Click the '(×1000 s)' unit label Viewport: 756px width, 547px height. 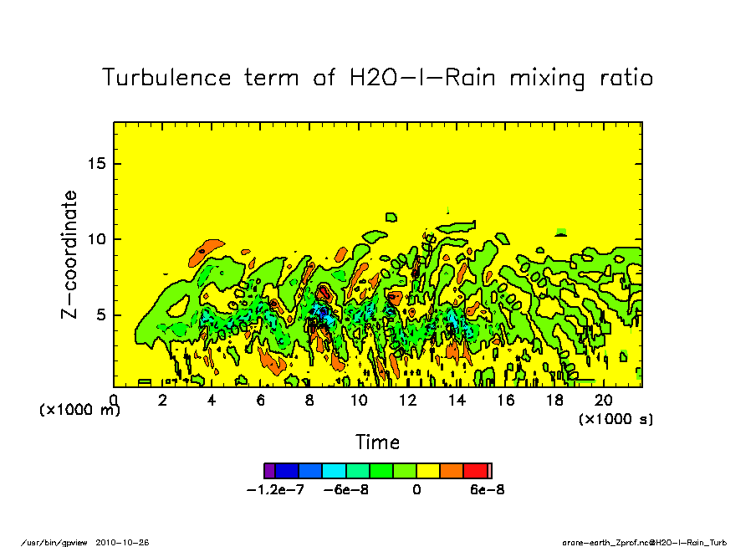616,418
